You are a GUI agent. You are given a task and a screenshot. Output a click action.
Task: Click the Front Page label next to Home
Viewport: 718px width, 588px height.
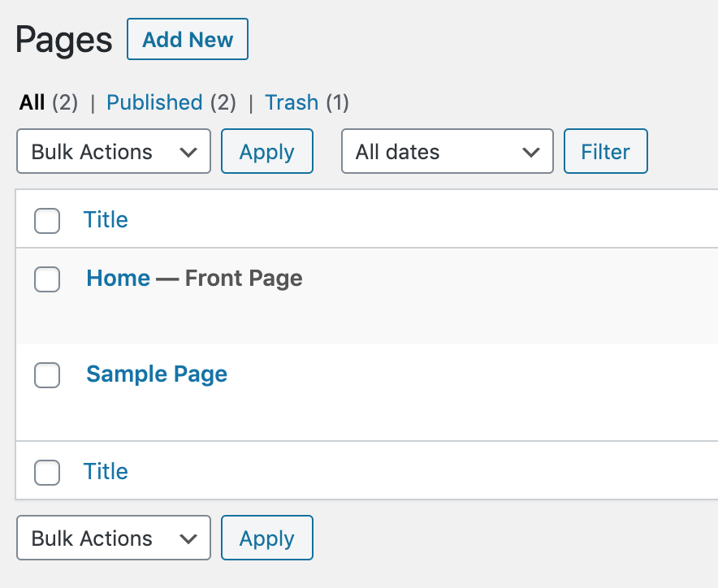tap(244, 279)
